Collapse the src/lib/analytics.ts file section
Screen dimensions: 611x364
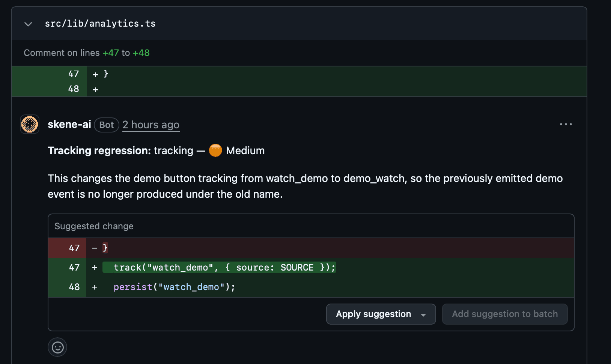28,24
